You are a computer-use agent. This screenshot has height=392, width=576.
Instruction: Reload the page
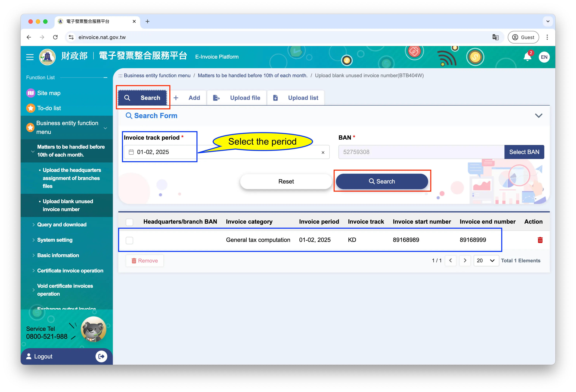tap(55, 37)
